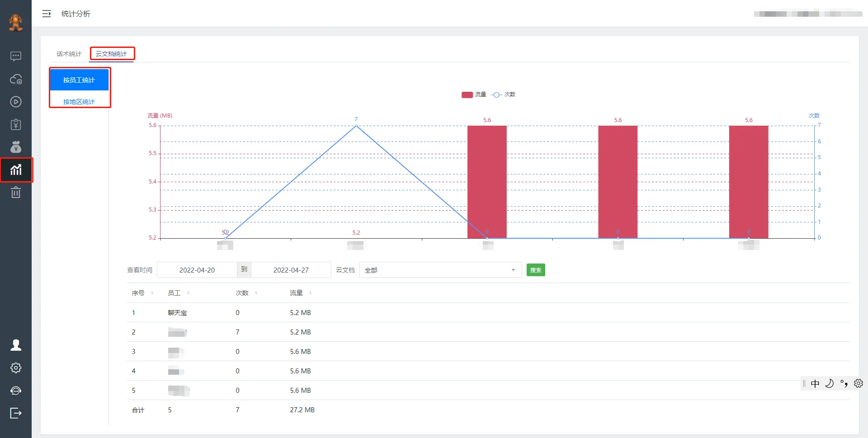The width and height of the screenshot is (868, 438).
Task: Click the monkey logo at top
Action: click(16, 22)
